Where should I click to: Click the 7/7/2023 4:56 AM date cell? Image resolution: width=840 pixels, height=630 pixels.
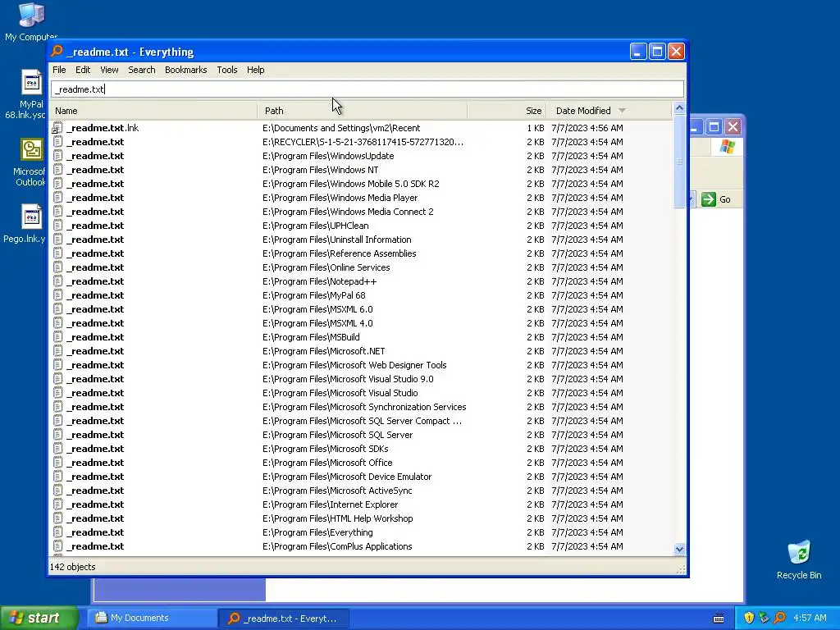(587, 128)
